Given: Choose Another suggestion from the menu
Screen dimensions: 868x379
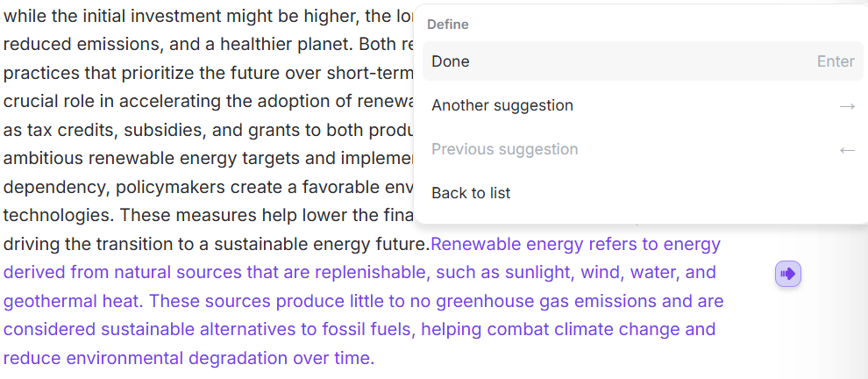Looking at the screenshot, I should click(x=502, y=105).
